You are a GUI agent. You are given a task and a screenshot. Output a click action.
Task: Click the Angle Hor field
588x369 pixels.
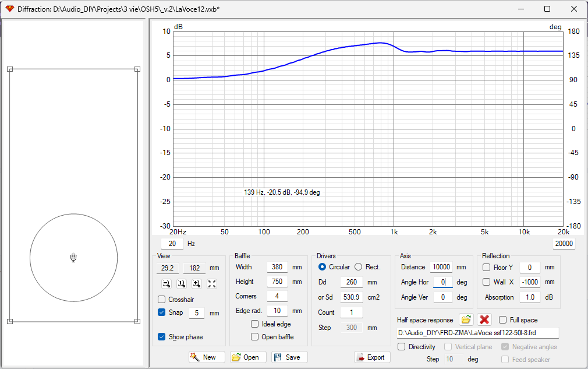click(443, 282)
